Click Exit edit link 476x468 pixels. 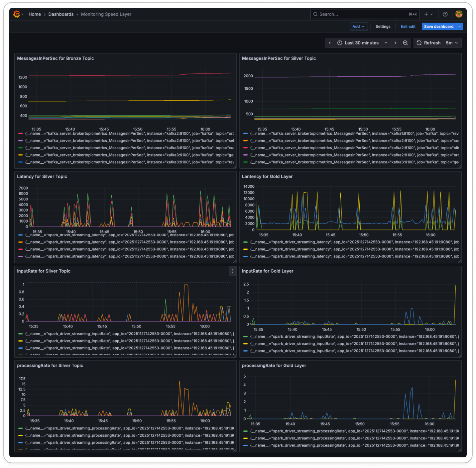(408, 27)
